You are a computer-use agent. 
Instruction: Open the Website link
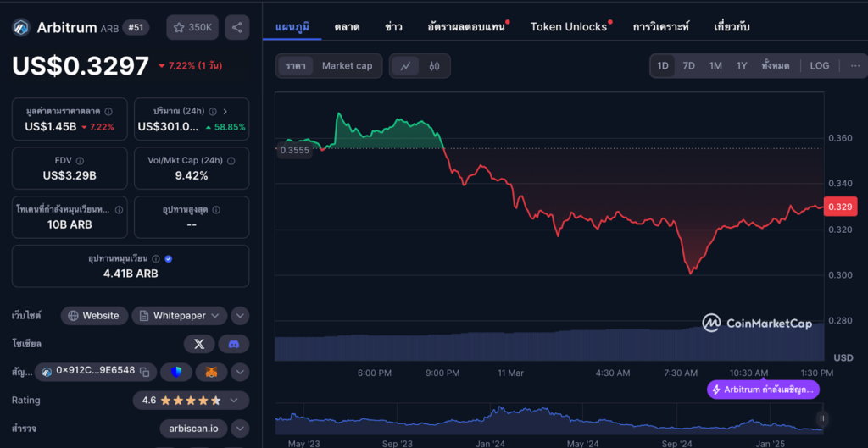93,316
